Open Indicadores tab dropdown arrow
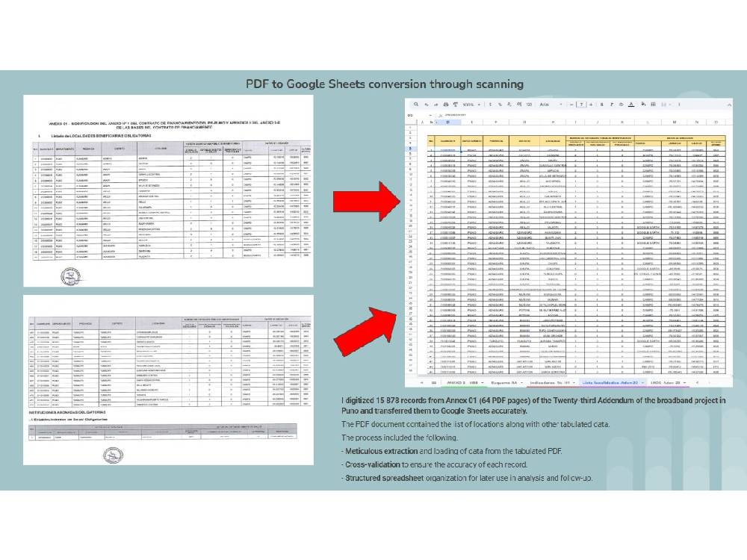 (574, 382)
